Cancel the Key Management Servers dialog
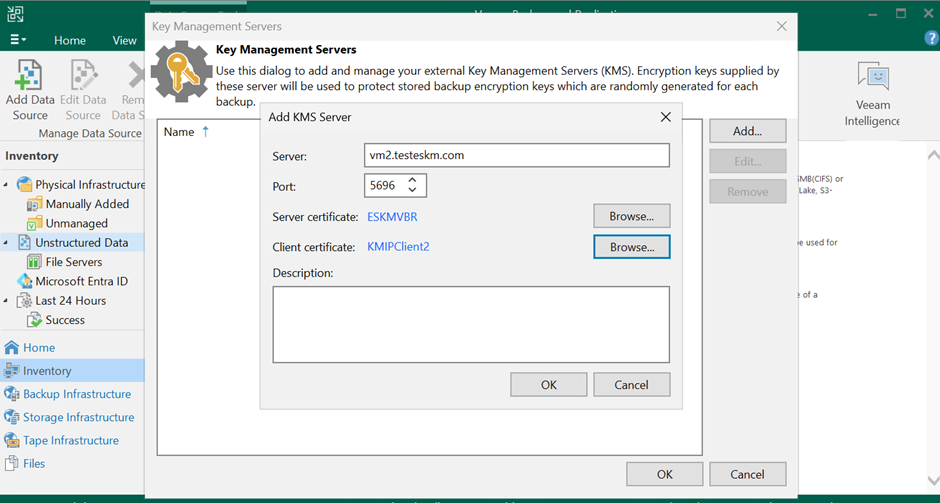The image size is (940, 503). (748, 474)
